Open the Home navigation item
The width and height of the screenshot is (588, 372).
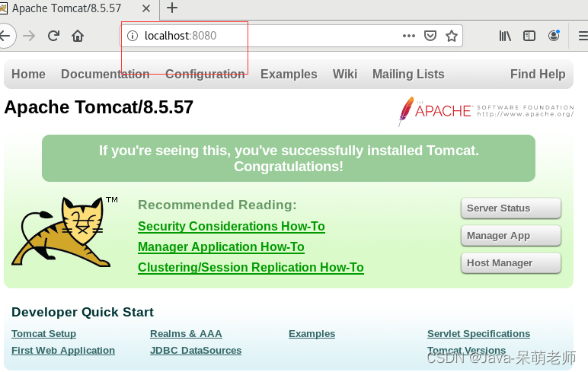(x=28, y=75)
